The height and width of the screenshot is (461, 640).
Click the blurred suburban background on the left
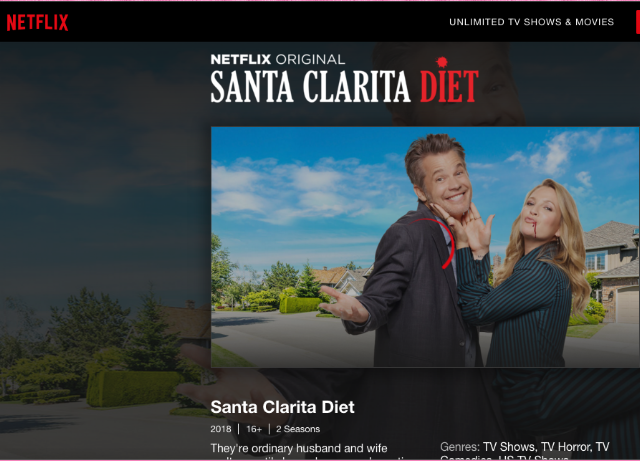tap(105, 245)
